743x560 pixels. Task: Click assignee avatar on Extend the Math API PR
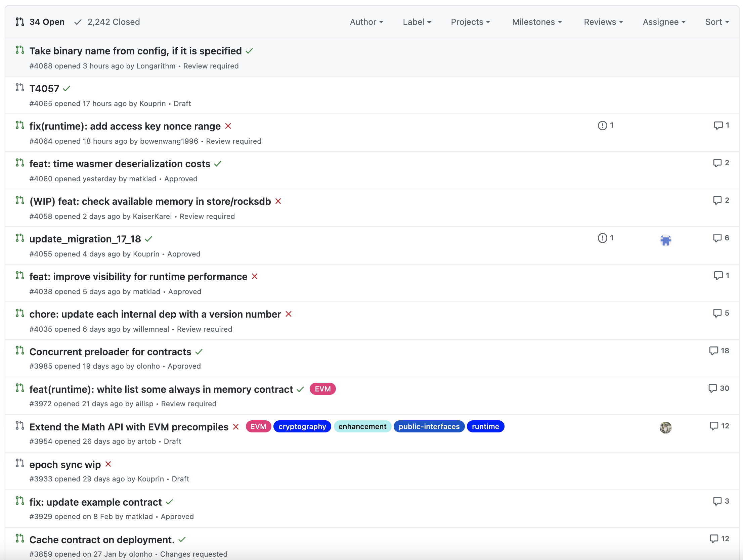665,427
